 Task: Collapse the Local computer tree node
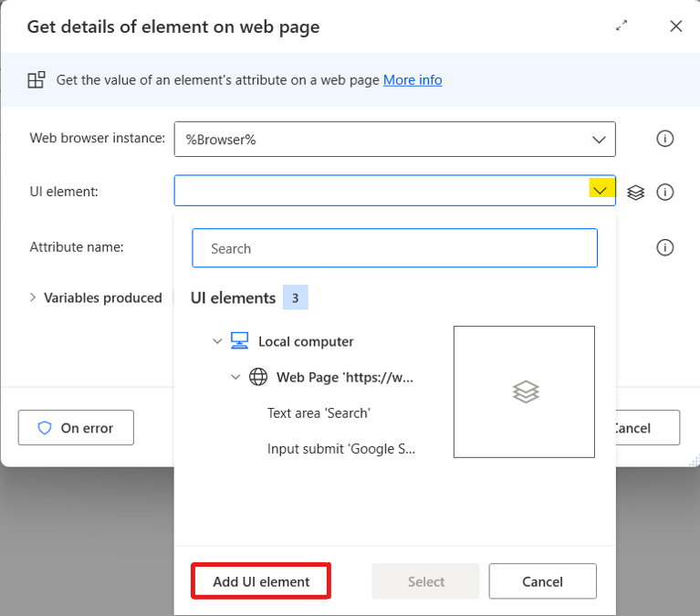pyautogui.click(x=217, y=341)
